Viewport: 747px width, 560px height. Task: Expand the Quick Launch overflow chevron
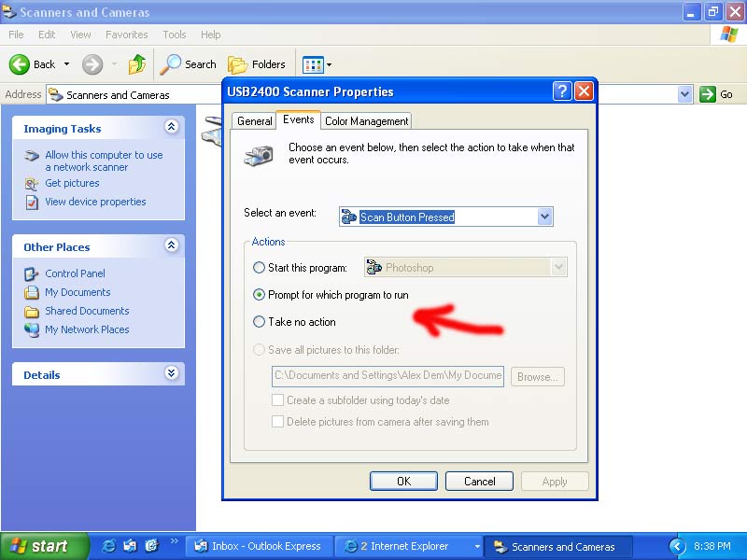174,541
